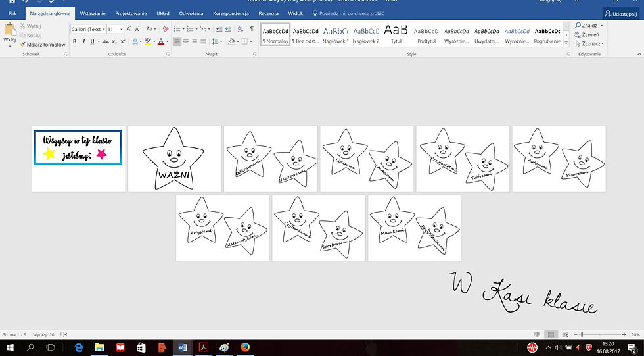Open the Schowek (Clipboard) dialog launcher
644x356 pixels.
pos(66,54)
